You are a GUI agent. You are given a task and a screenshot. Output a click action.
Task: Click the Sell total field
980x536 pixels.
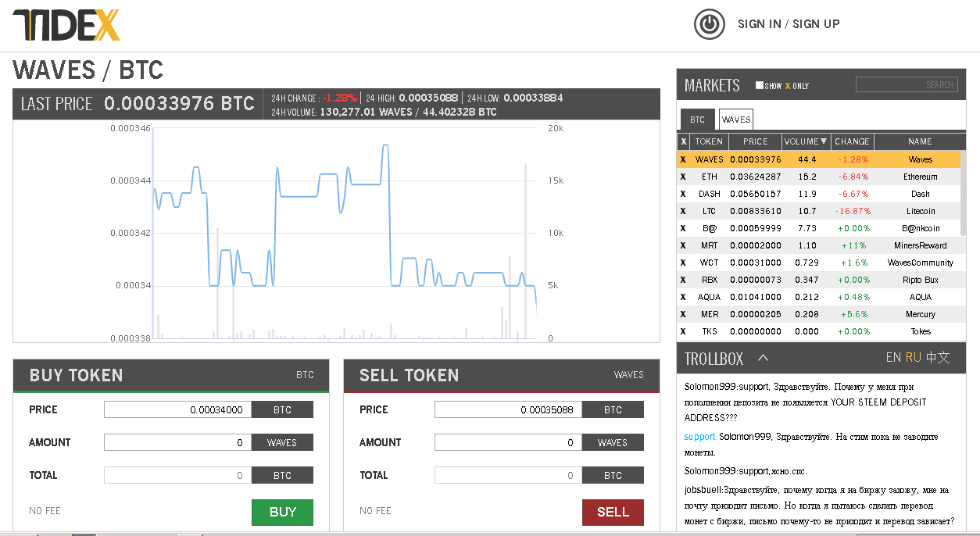point(508,475)
